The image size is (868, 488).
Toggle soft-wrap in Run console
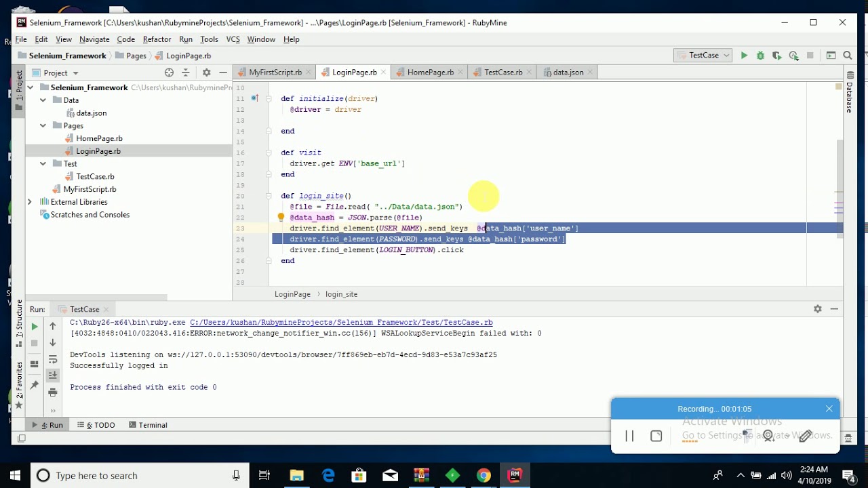click(53, 359)
